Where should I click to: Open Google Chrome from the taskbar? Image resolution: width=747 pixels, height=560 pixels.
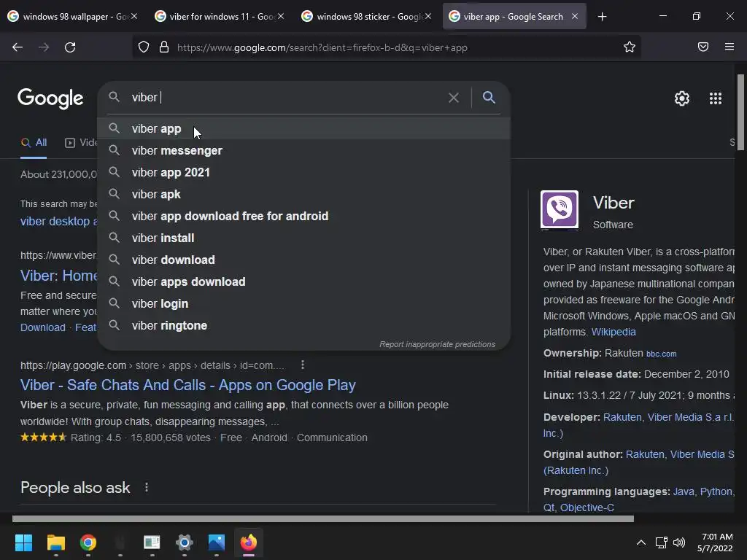(88, 542)
